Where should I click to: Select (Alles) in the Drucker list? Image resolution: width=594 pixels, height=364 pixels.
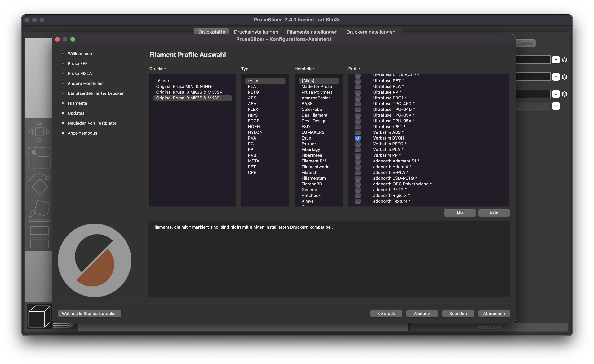pos(192,81)
